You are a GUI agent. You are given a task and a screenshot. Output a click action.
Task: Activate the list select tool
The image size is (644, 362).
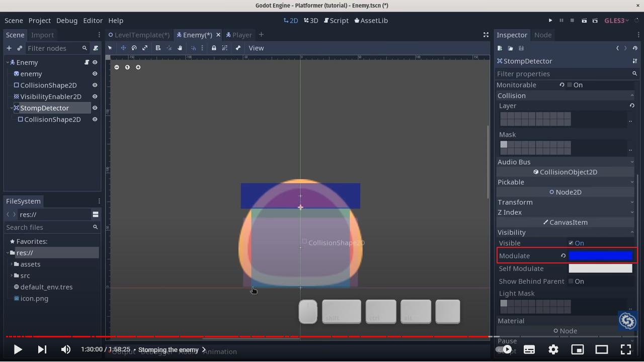pos(158,48)
